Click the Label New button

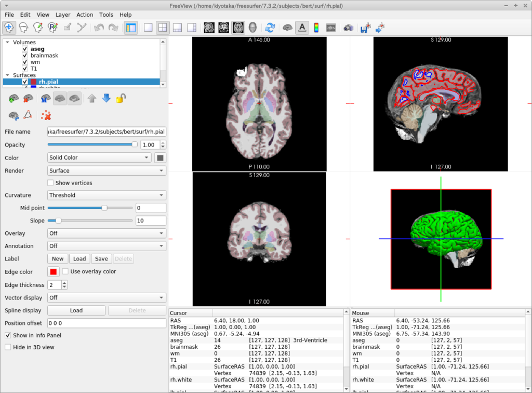58,259
